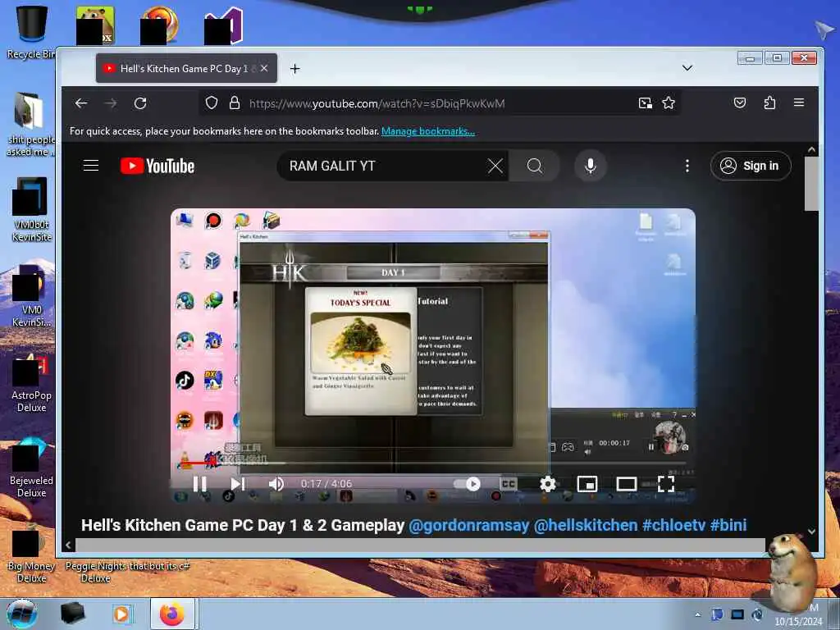Open the Extensions puzzle icon
840x630 pixels.
point(769,103)
